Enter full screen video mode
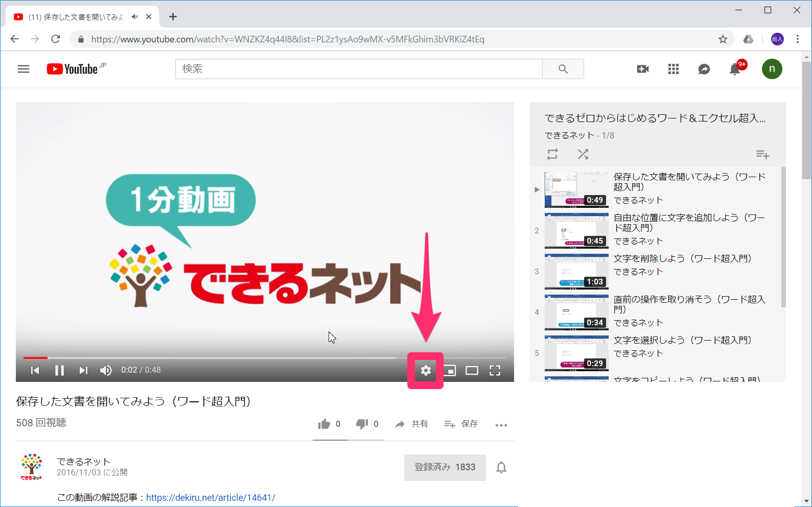 click(x=495, y=371)
